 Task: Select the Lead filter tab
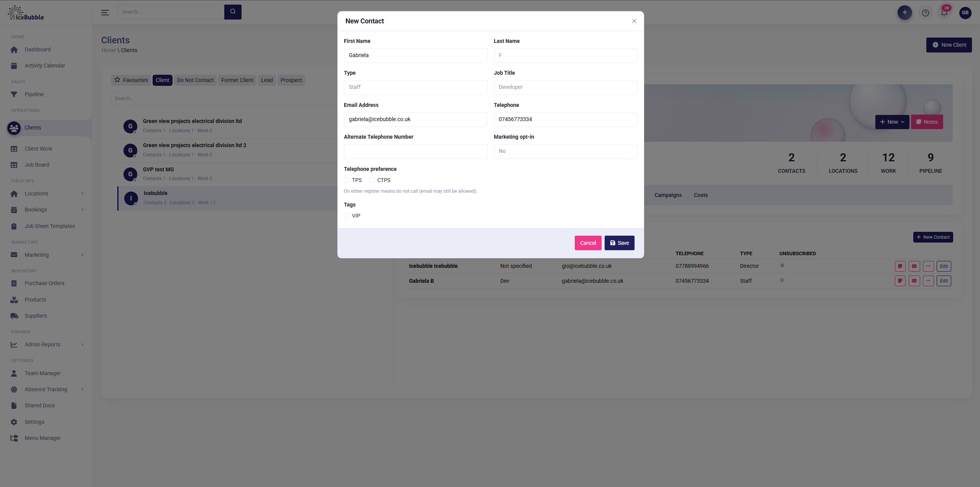coord(267,80)
